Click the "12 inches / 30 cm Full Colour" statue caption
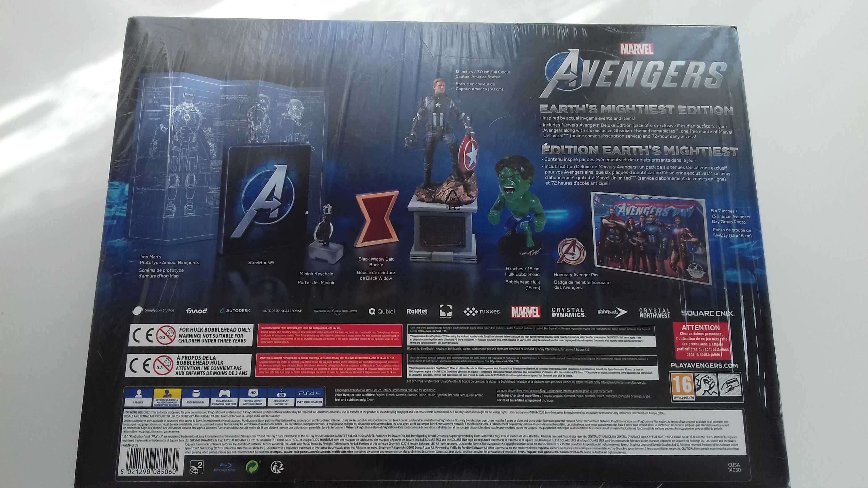868x488 pixels. click(482, 74)
